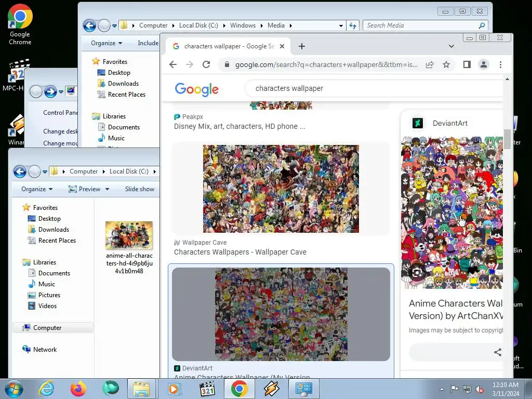Click Local Disk (C:) breadcrumb in Media window

coord(198,25)
